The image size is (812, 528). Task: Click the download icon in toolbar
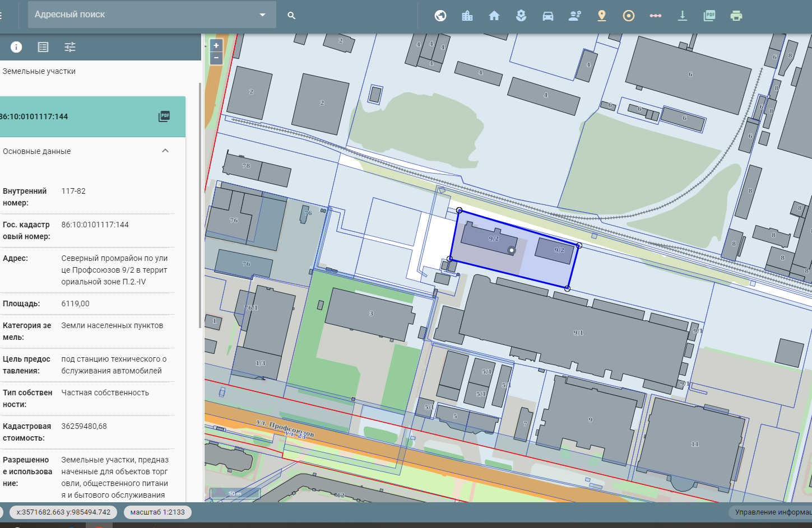[683, 16]
